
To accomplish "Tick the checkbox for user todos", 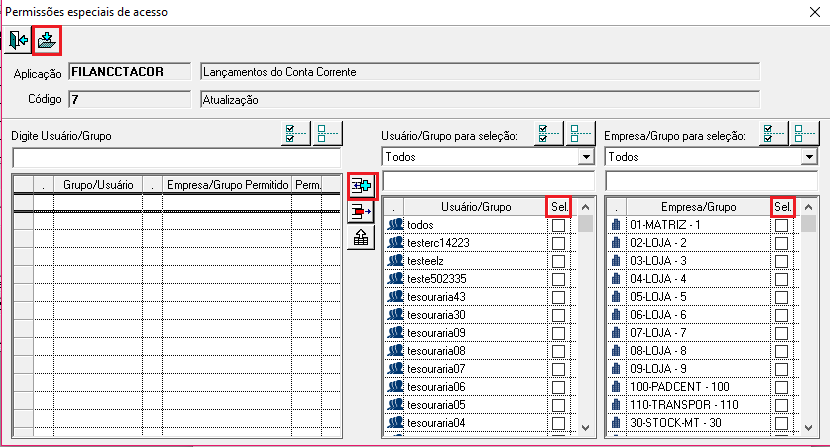I will [558, 226].
